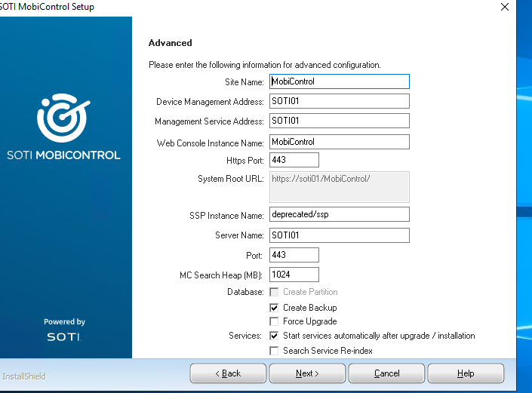Click the System Root URL box

339,186
